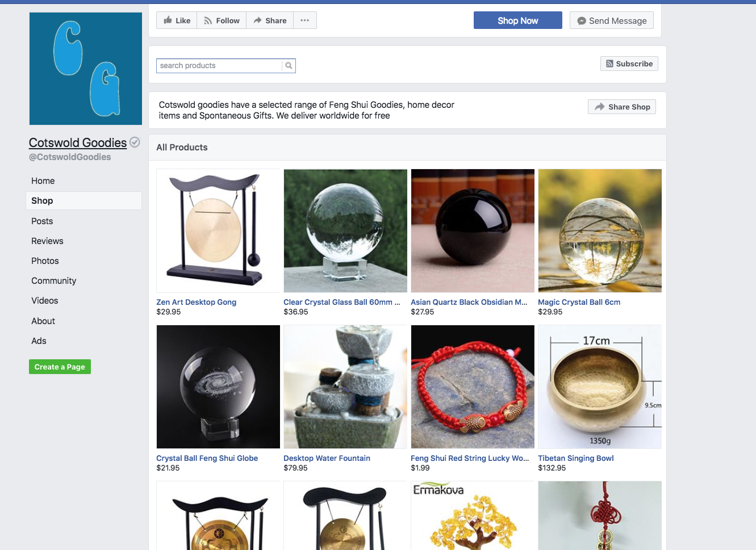This screenshot has height=550, width=756.
Task: Toggle the Follow state for this page
Action: coord(221,20)
